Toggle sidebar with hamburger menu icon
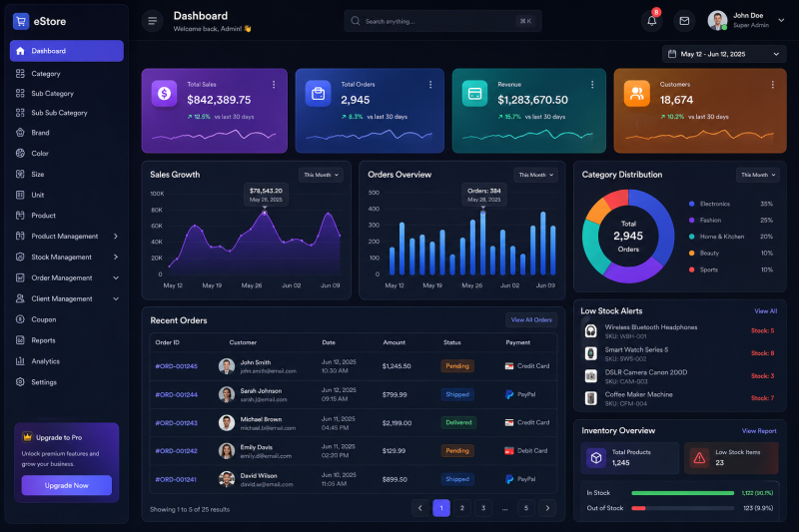 click(153, 21)
